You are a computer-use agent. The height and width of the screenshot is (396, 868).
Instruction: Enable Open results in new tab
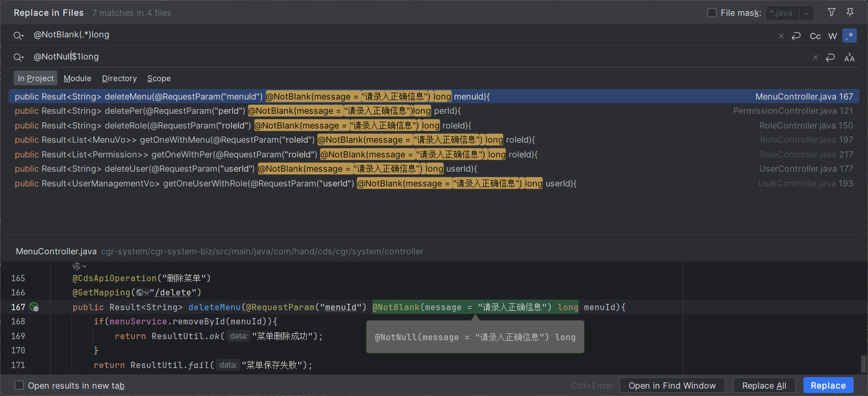[x=19, y=385]
